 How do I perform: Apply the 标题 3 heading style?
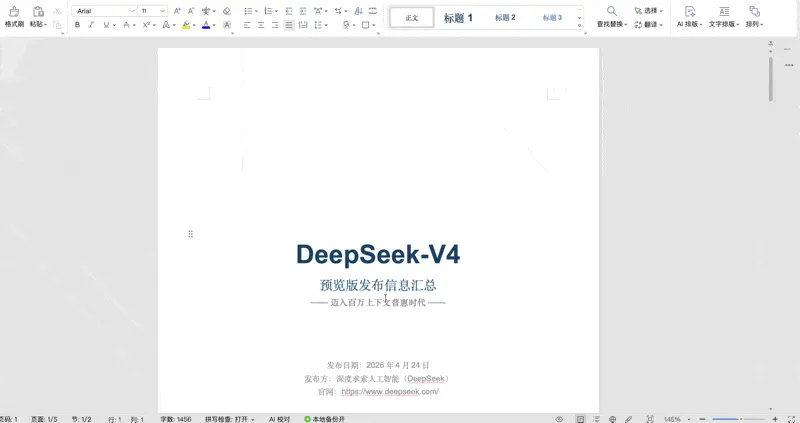pyautogui.click(x=552, y=17)
